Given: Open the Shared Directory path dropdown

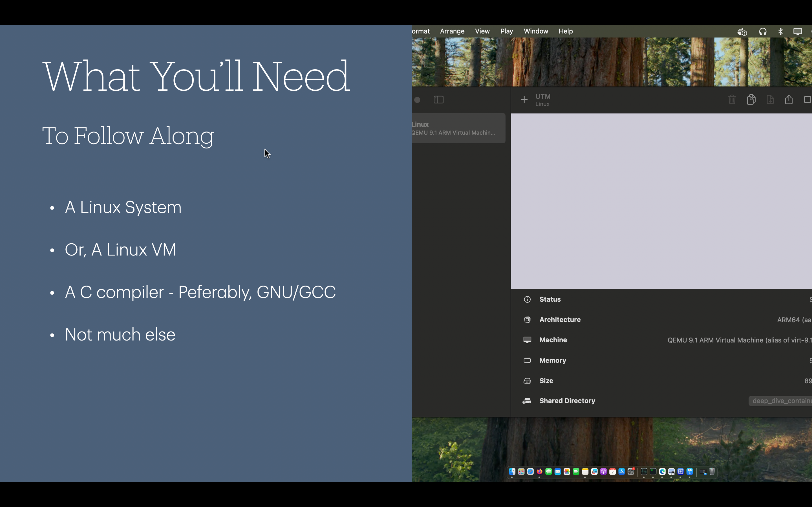Looking at the screenshot, I should coord(780,401).
